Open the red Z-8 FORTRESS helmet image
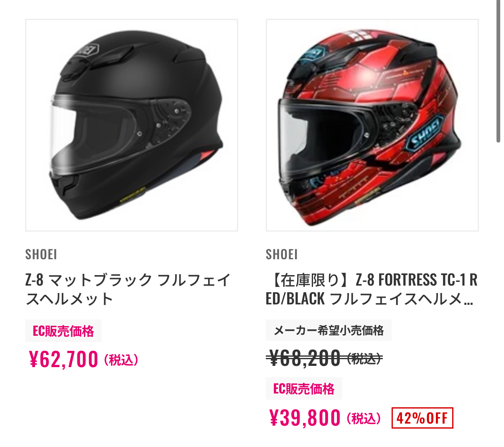504x447 pixels. pyautogui.click(x=372, y=125)
